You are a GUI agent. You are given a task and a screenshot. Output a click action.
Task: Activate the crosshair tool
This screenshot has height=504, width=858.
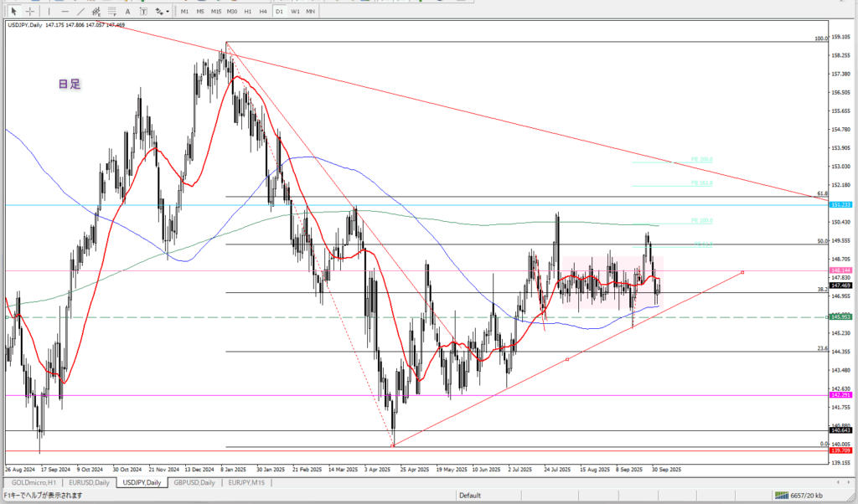(x=29, y=11)
